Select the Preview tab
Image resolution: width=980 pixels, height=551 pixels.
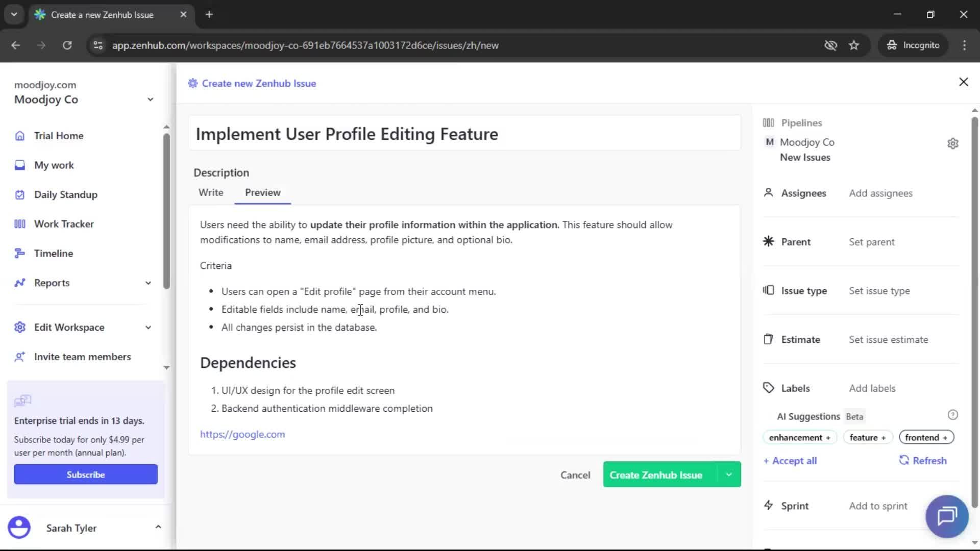click(x=262, y=192)
